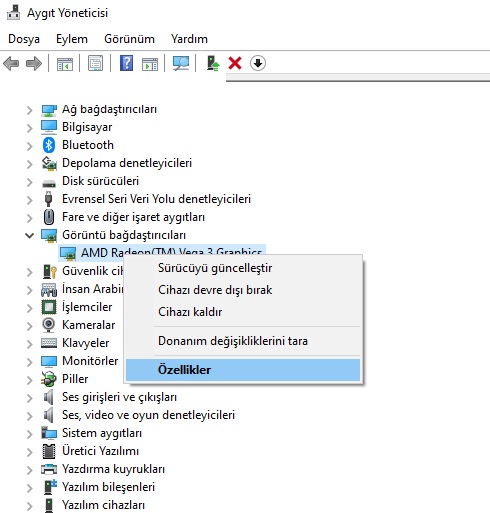Click the mouse icon for Fare ve diğer işaret aygıtları
This screenshot has height=513, width=490.
click(x=49, y=217)
